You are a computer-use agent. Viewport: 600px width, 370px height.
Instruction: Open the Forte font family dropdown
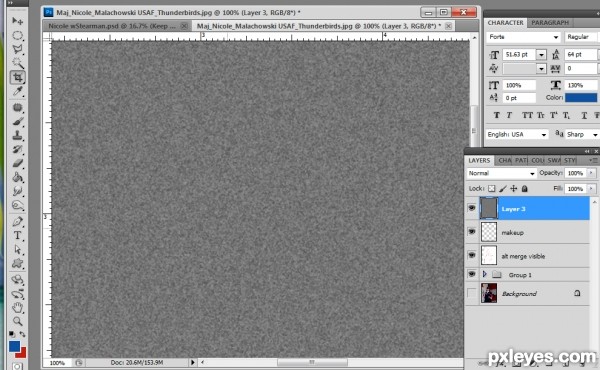coord(523,37)
